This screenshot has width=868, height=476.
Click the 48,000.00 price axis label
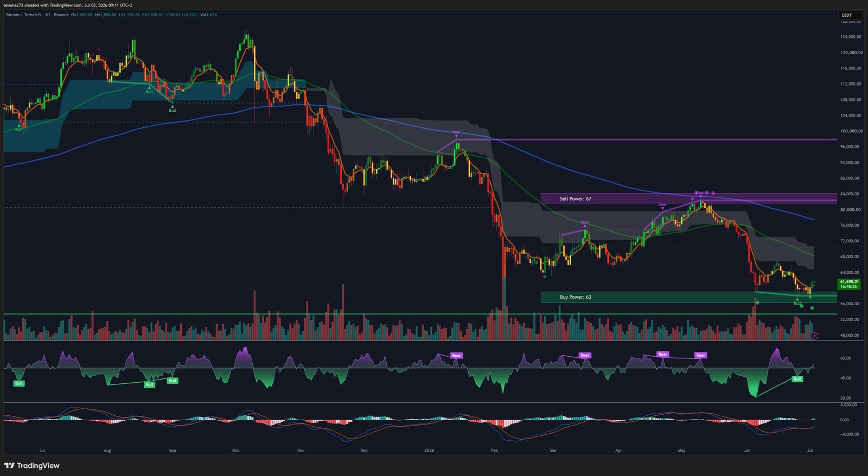(x=851, y=336)
